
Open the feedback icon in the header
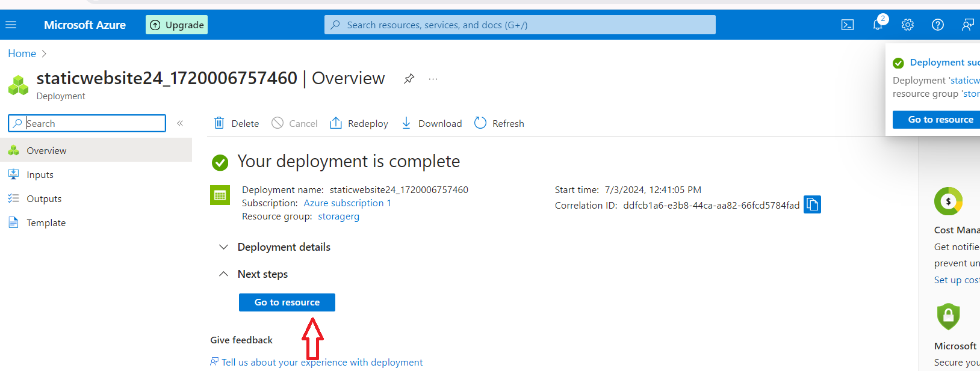967,25
